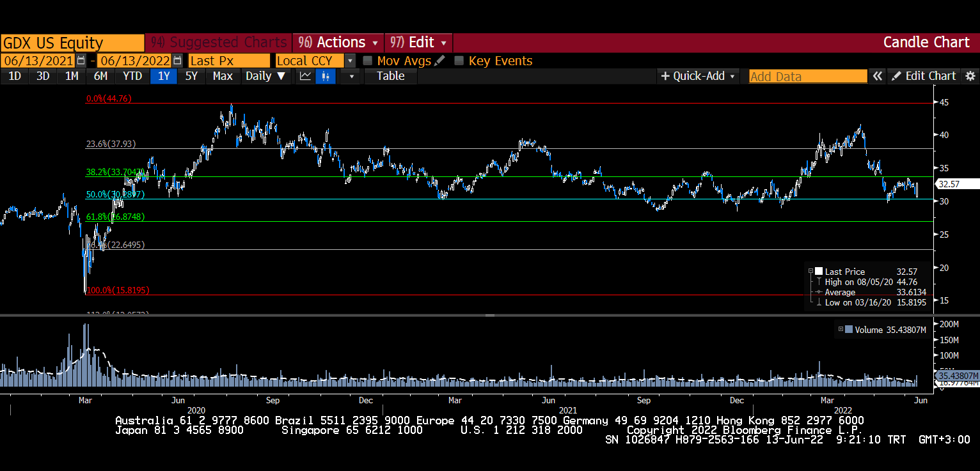Screen dimensions: 980x471
Task: Select the 6M range tab
Action: coord(100,76)
